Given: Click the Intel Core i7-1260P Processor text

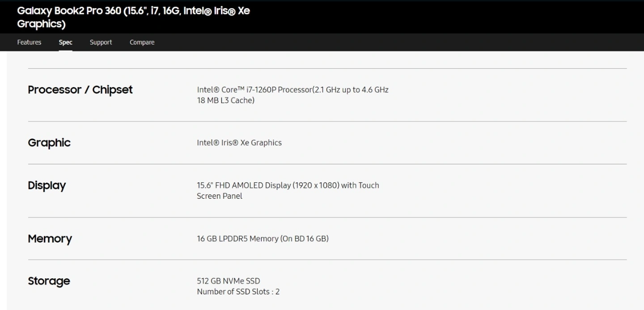Looking at the screenshot, I should (x=254, y=90).
